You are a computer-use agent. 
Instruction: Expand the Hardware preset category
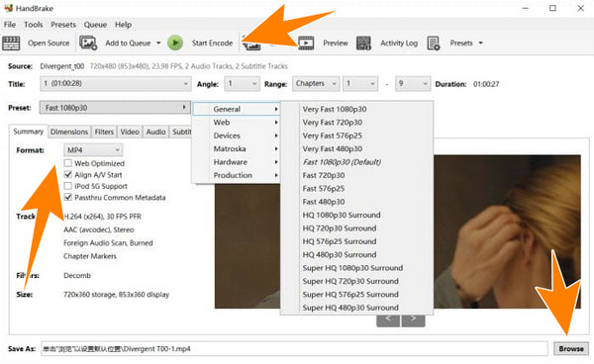[x=237, y=162]
